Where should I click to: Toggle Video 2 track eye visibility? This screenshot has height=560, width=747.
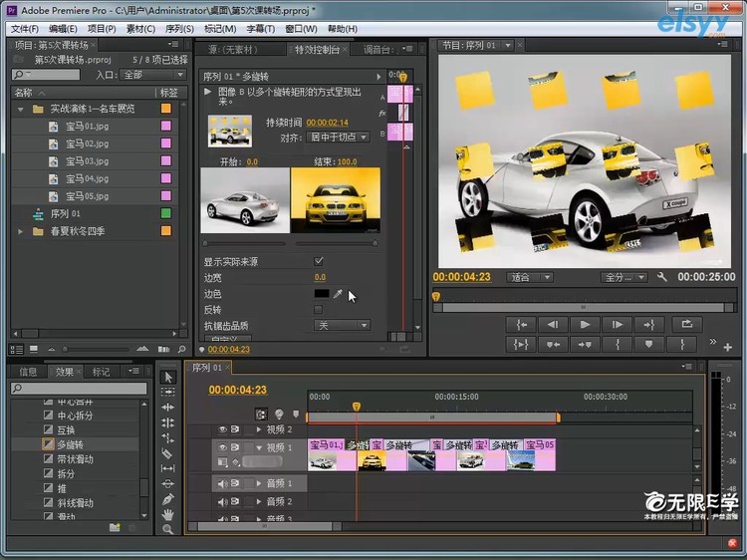(222, 429)
